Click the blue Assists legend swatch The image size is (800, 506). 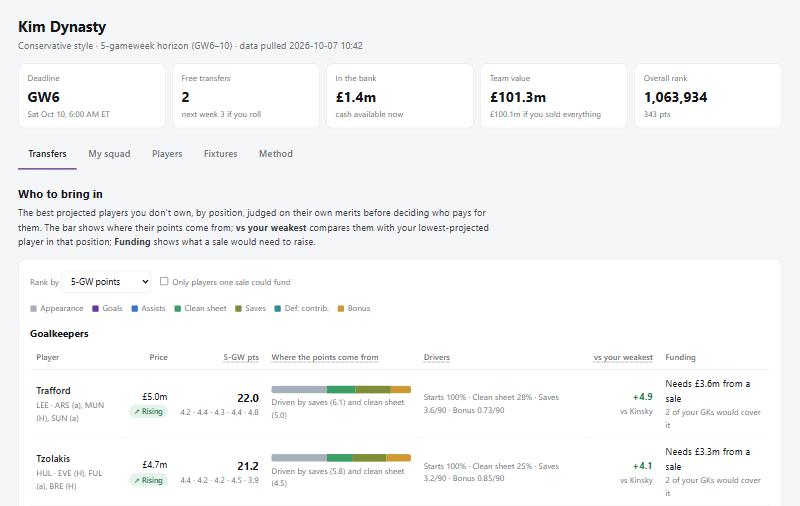point(135,309)
